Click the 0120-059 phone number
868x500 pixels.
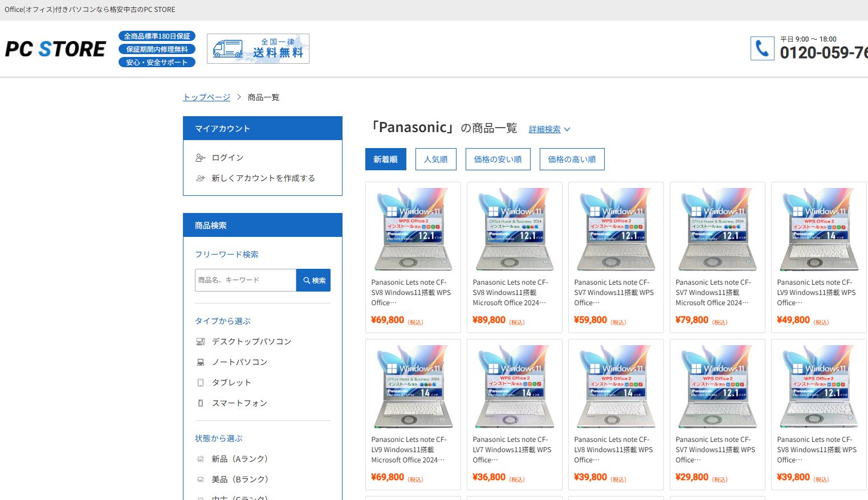[824, 53]
